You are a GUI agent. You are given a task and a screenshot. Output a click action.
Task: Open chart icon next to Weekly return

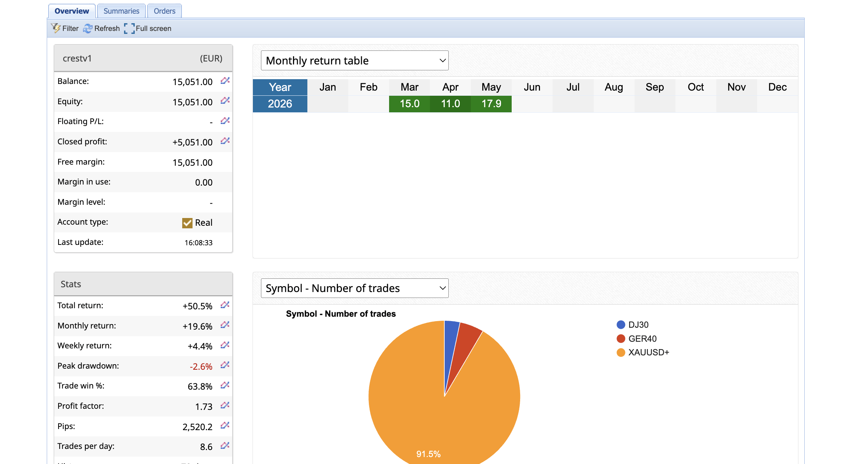(x=225, y=345)
